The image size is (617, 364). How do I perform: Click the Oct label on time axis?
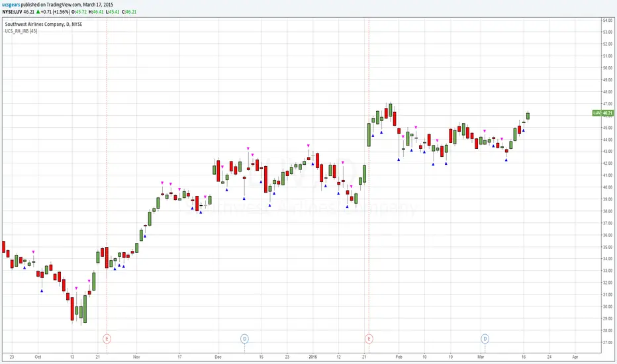point(38,357)
